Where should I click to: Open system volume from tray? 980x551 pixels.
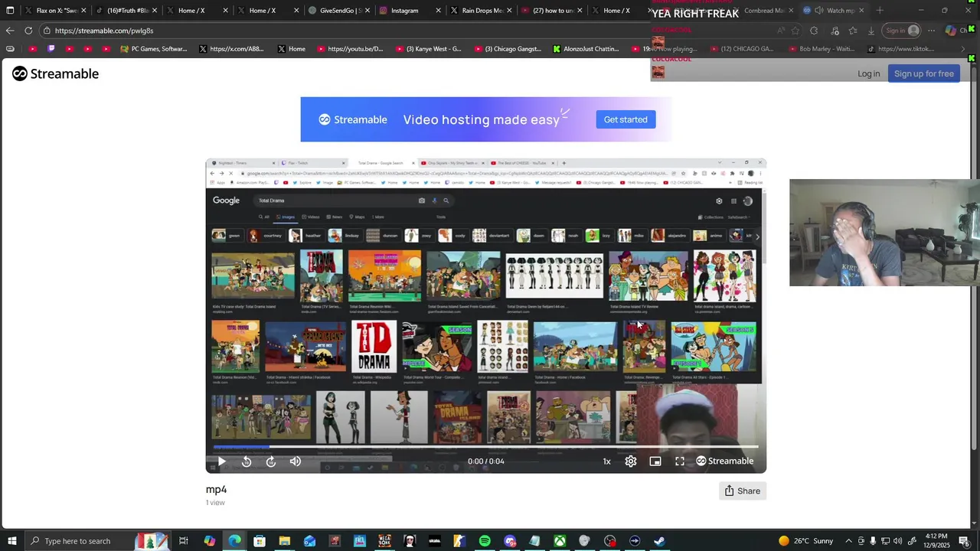(897, 541)
